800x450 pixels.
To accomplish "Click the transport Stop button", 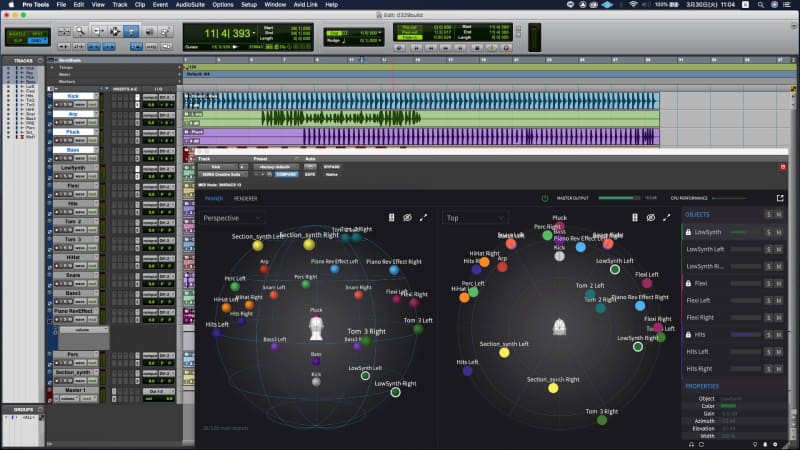I will 477,48.
